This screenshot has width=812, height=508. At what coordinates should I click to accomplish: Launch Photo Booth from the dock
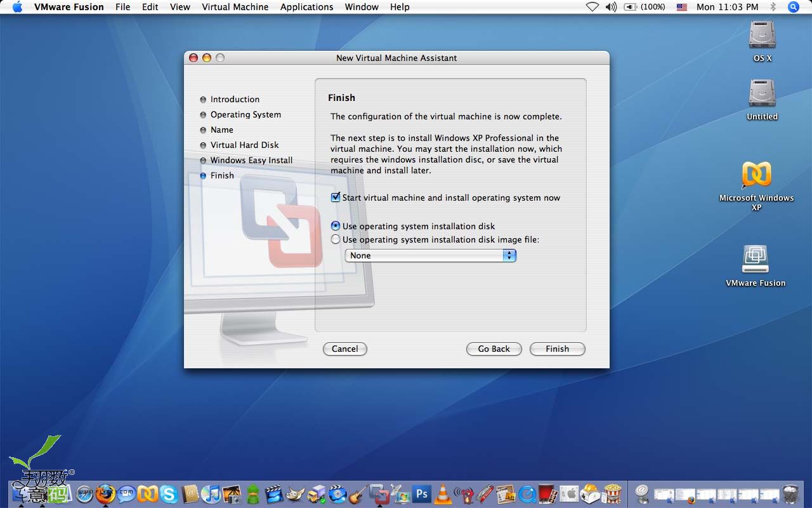point(547,493)
